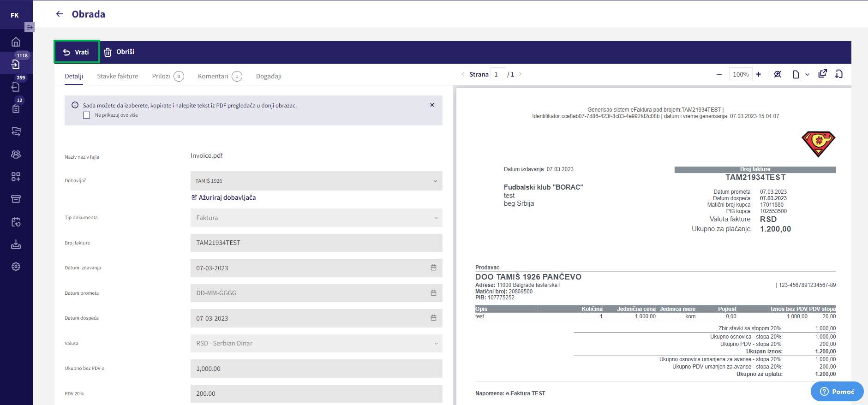Go to previous PDF page

(x=463, y=74)
